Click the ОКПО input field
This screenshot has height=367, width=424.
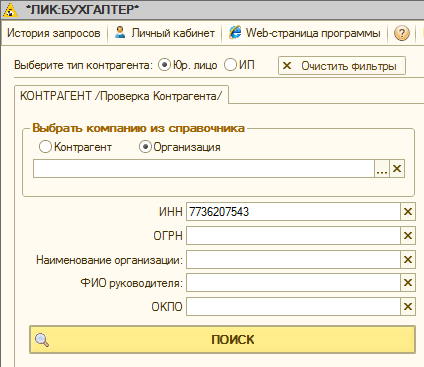(x=293, y=307)
